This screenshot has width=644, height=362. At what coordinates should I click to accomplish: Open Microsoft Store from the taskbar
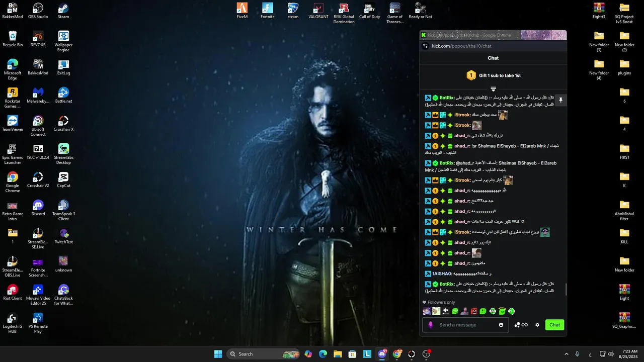(353, 354)
